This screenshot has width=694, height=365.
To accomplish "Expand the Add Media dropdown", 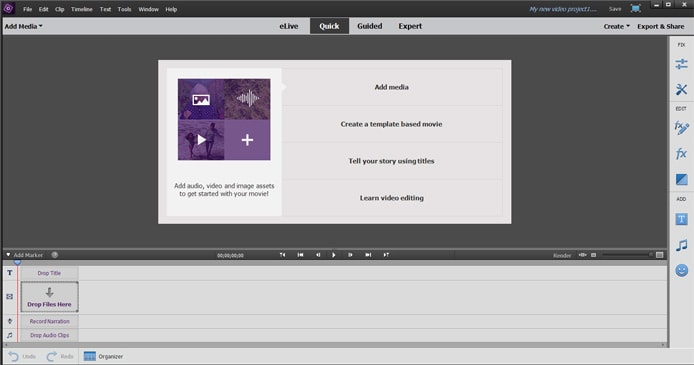I will coord(23,26).
